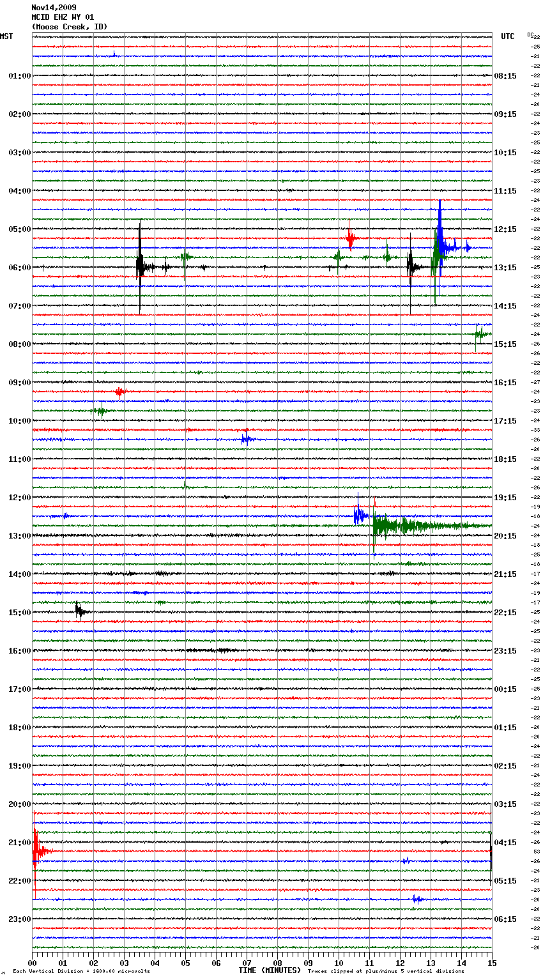Screen dimensions: 543x980
Task: Click the 06:15 UTC time label
Action: coord(505,919)
